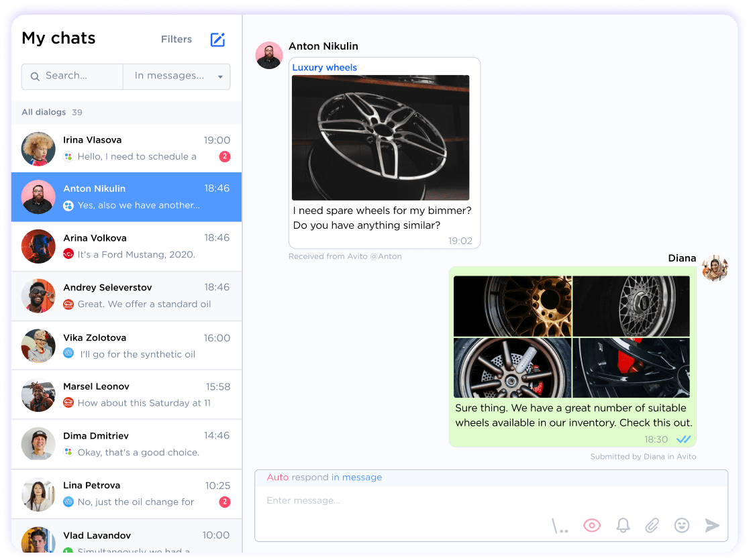Expand the All dialogs section
The image size is (749, 560).
point(43,112)
